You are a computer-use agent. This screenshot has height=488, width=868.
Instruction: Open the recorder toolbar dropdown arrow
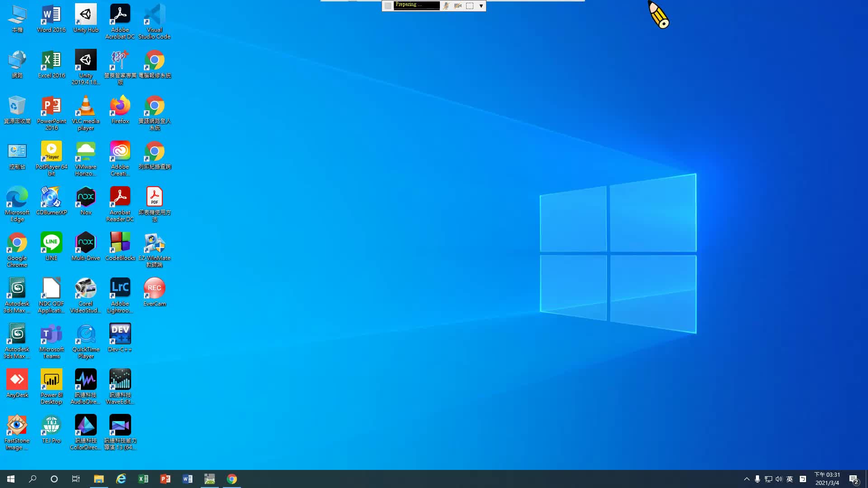click(x=481, y=6)
